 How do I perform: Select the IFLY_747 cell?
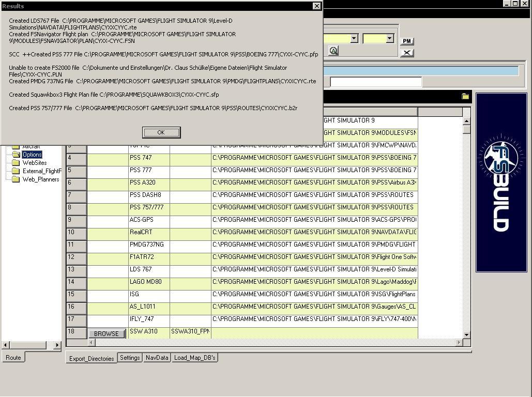point(149,321)
